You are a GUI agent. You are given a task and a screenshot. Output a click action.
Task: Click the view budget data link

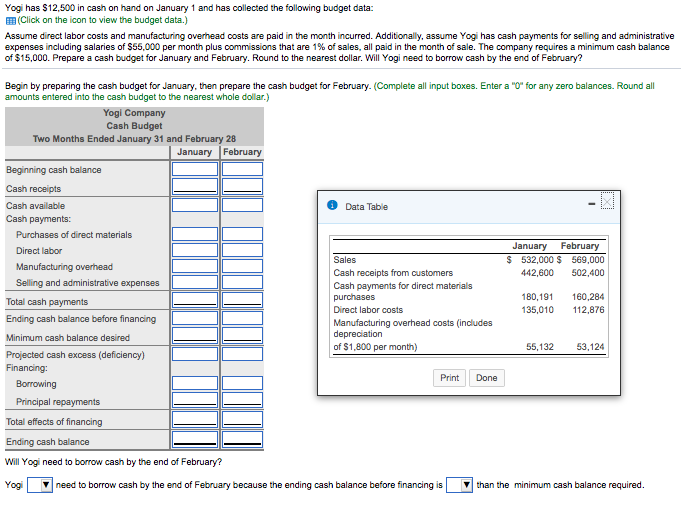[102, 20]
